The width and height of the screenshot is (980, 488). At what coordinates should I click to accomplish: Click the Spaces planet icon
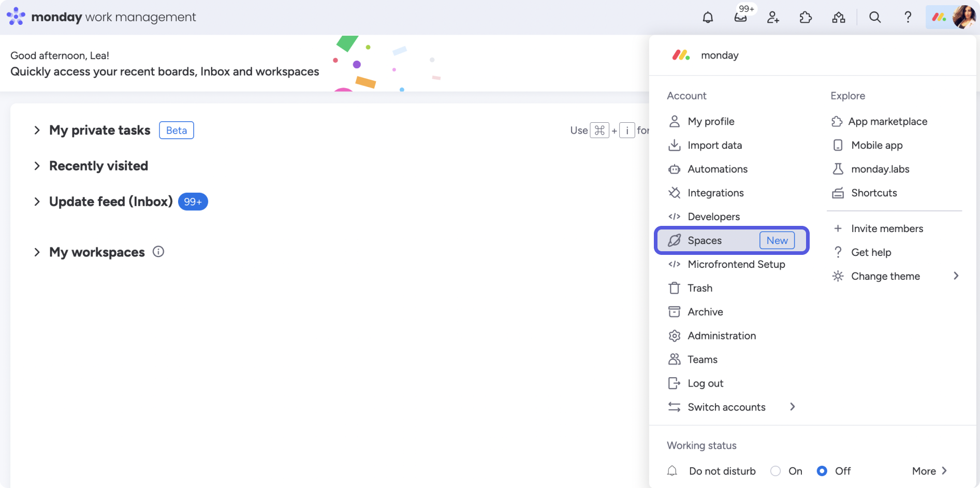tap(674, 240)
